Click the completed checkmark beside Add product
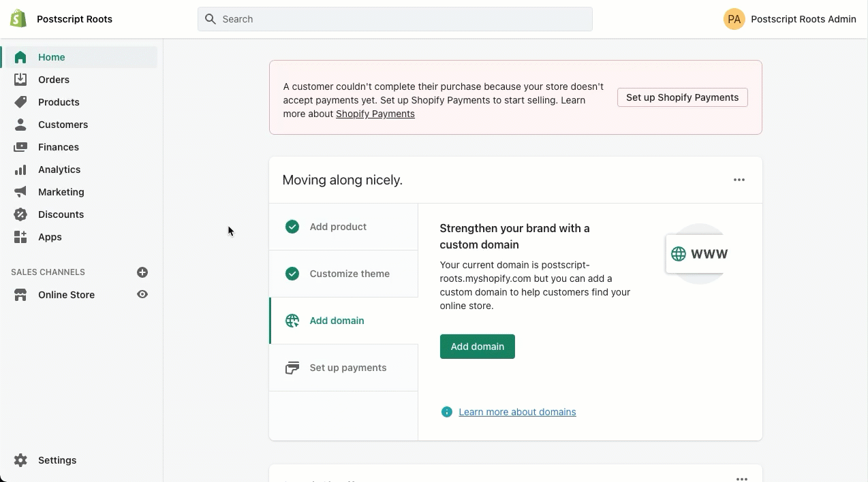Screen dimensions: 868x482 292,226
